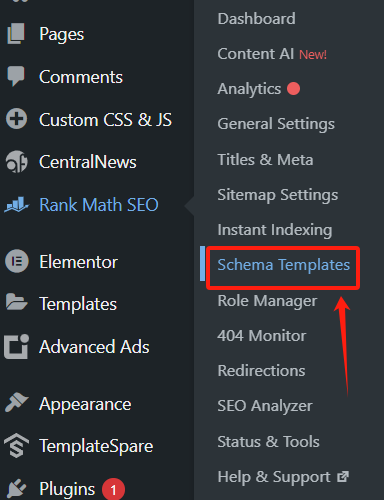This screenshot has height=500, width=384.
Task: Click the Pages menu icon
Action: (x=16, y=34)
